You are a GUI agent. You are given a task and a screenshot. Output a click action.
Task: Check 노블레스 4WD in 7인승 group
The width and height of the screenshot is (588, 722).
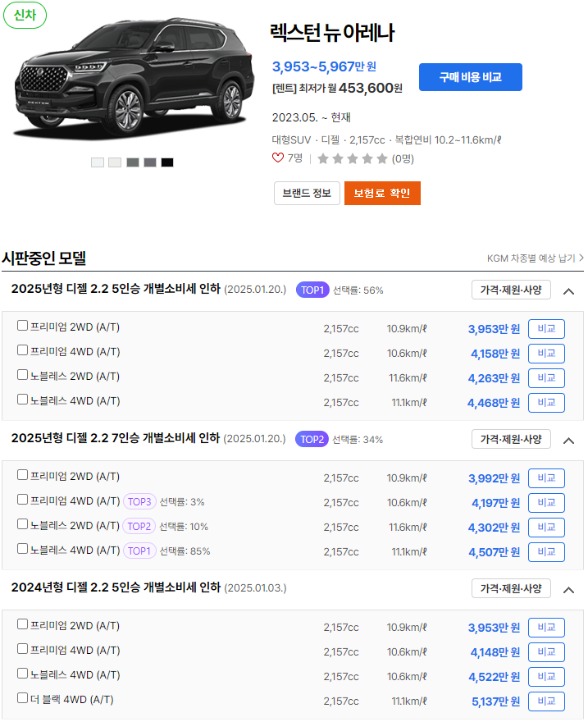[22, 549]
